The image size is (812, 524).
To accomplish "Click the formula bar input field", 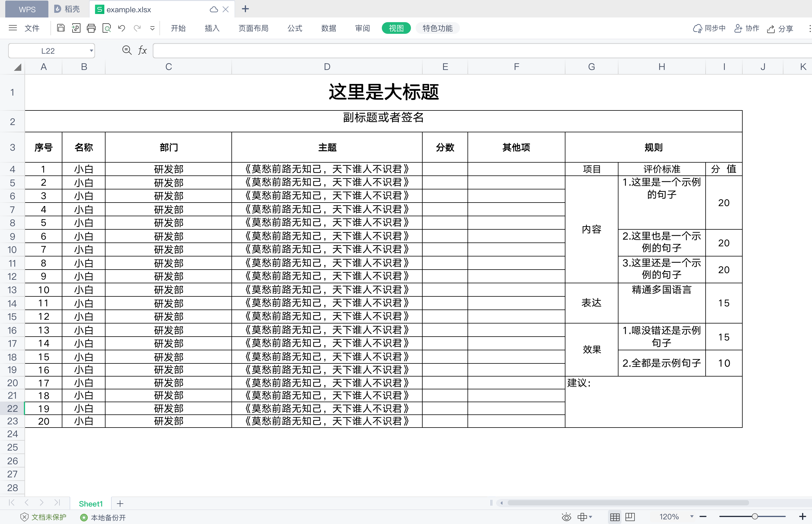I will click(476, 51).
